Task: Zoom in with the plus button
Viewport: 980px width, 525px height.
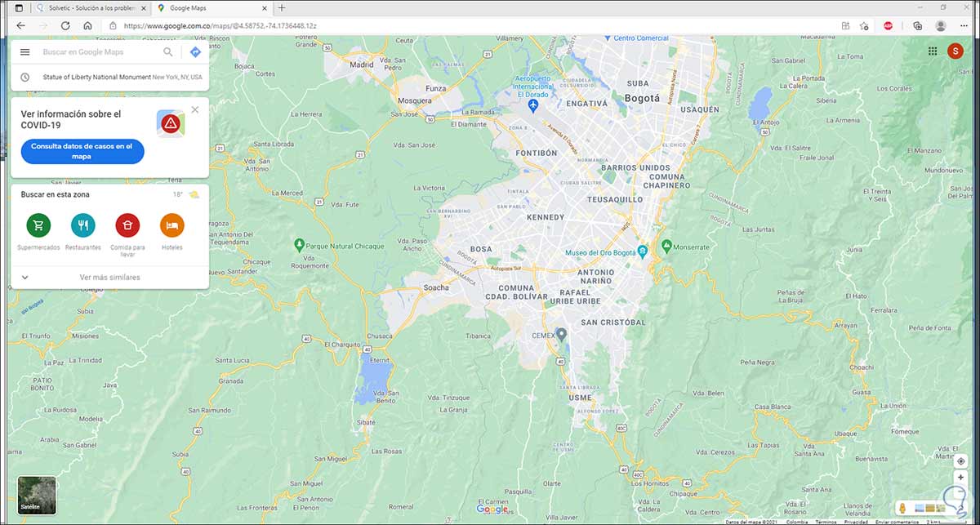Action: (961, 478)
